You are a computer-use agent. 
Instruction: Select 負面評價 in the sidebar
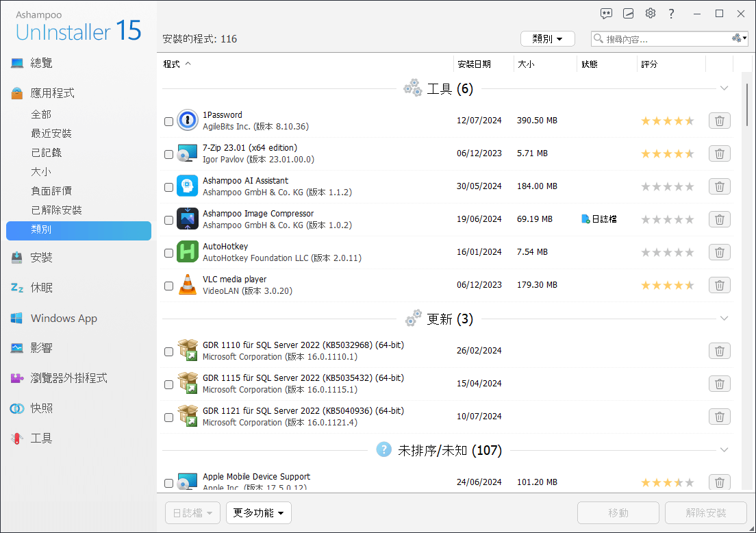coord(51,191)
